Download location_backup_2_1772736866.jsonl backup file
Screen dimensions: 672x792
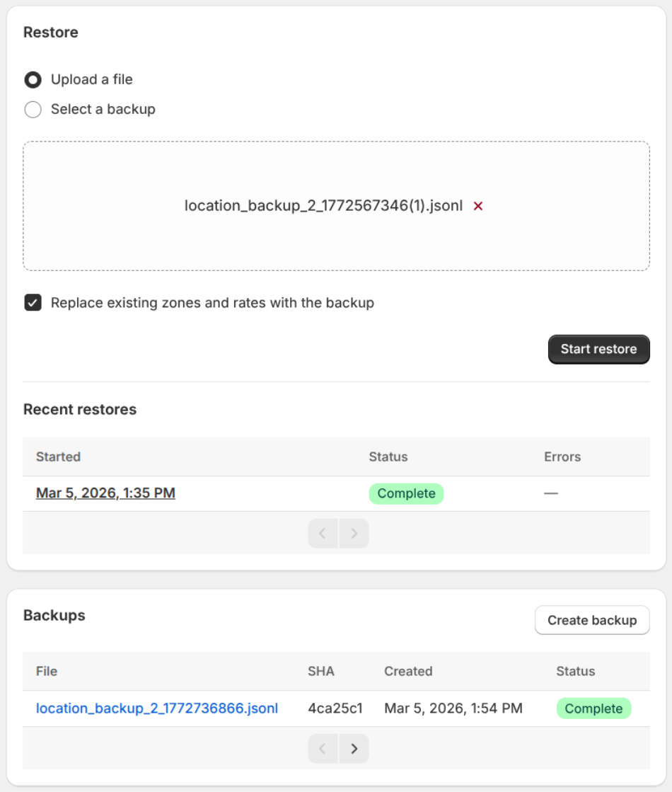pyautogui.click(x=157, y=708)
